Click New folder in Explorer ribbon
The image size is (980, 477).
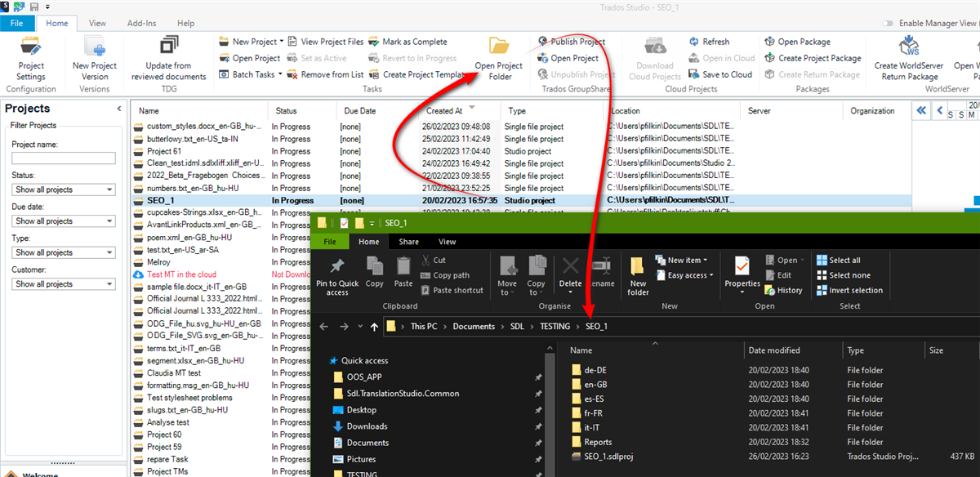(x=639, y=275)
